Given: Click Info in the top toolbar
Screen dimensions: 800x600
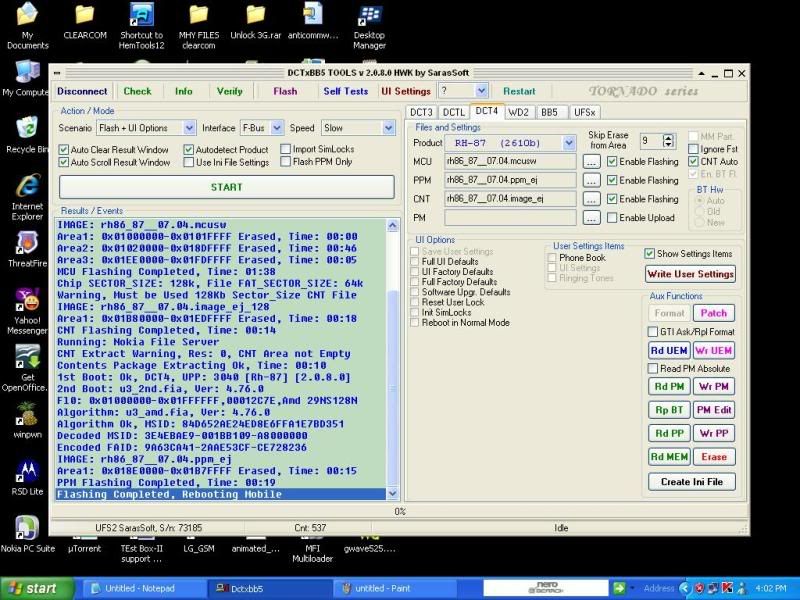Looking at the screenshot, I should (184, 91).
